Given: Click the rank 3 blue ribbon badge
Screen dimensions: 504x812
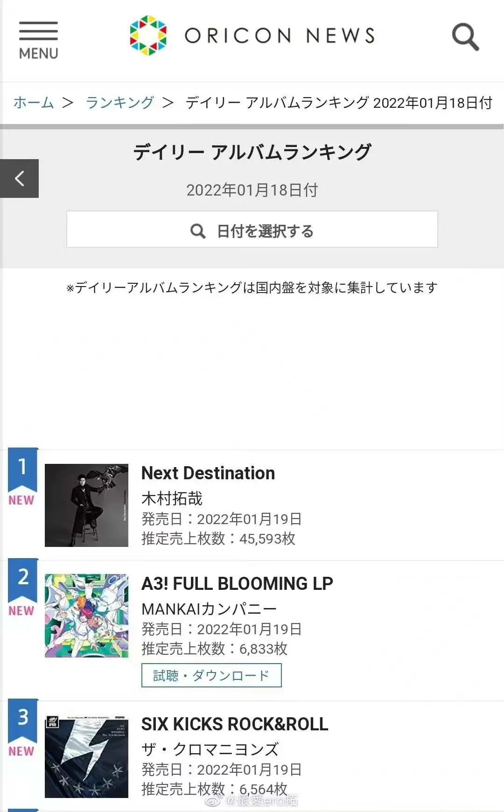Looking at the screenshot, I should click(22, 719).
